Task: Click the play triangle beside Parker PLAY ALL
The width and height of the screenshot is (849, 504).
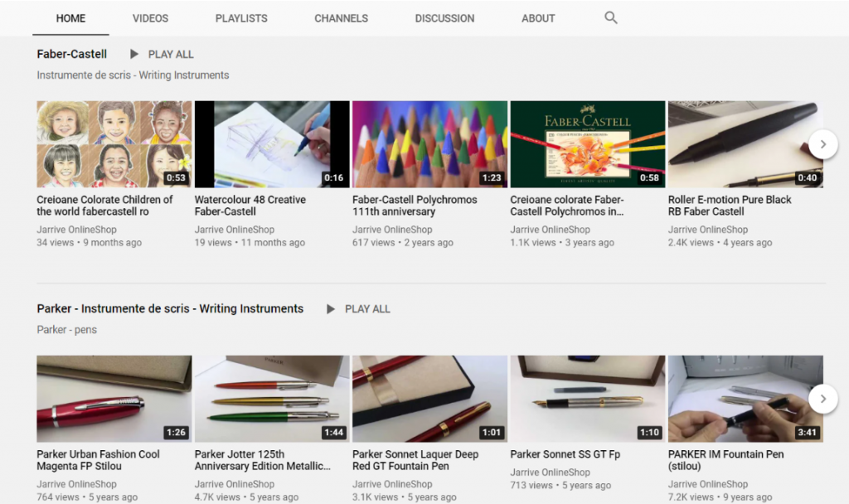Action: pos(330,309)
